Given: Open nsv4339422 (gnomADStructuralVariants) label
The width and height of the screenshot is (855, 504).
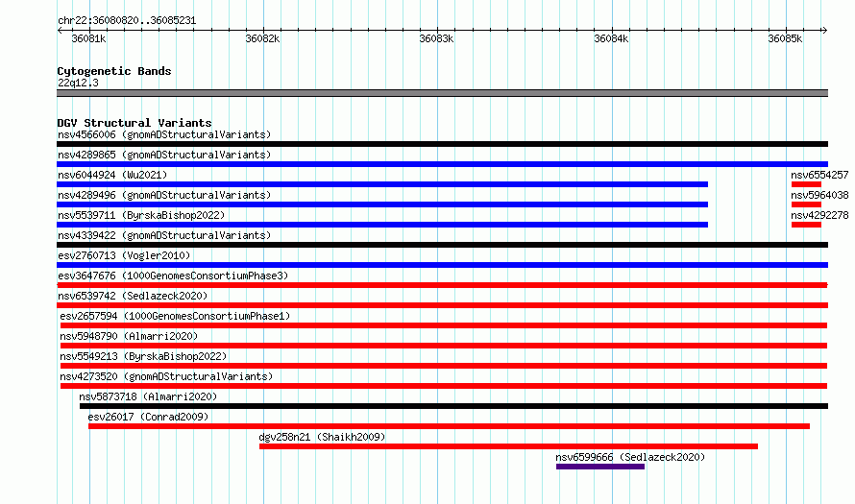Looking at the screenshot, I should pos(164,235).
